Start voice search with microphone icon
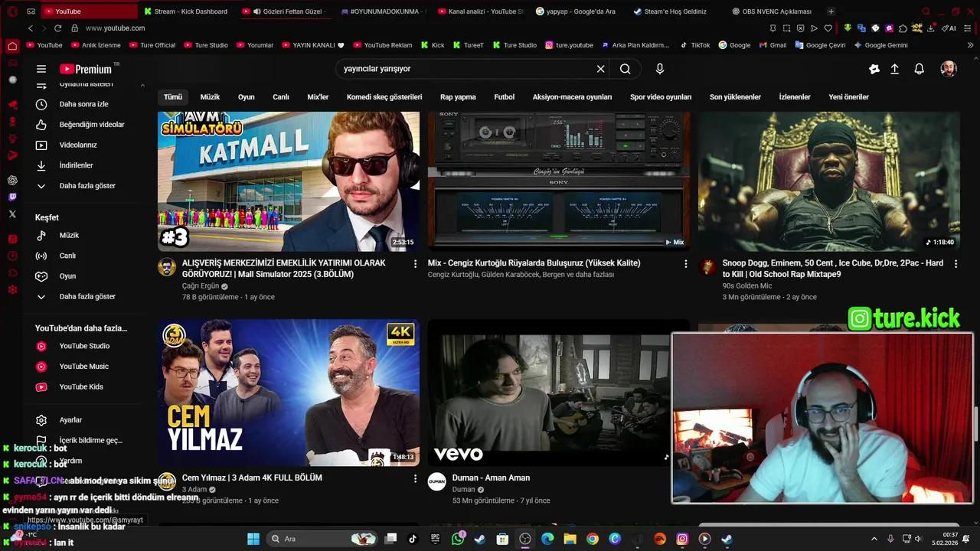Viewport: 980px width, 551px height. [660, 69]
